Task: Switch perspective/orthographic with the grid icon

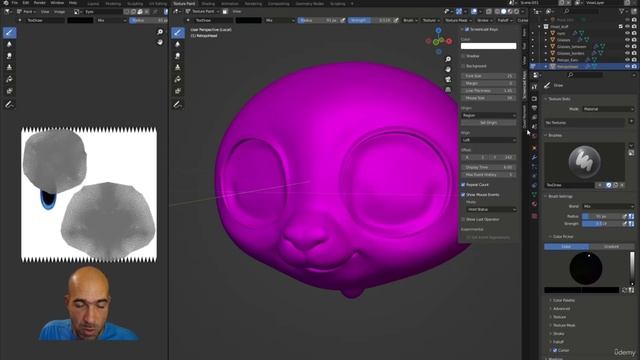Action: (x=448, y=89)
